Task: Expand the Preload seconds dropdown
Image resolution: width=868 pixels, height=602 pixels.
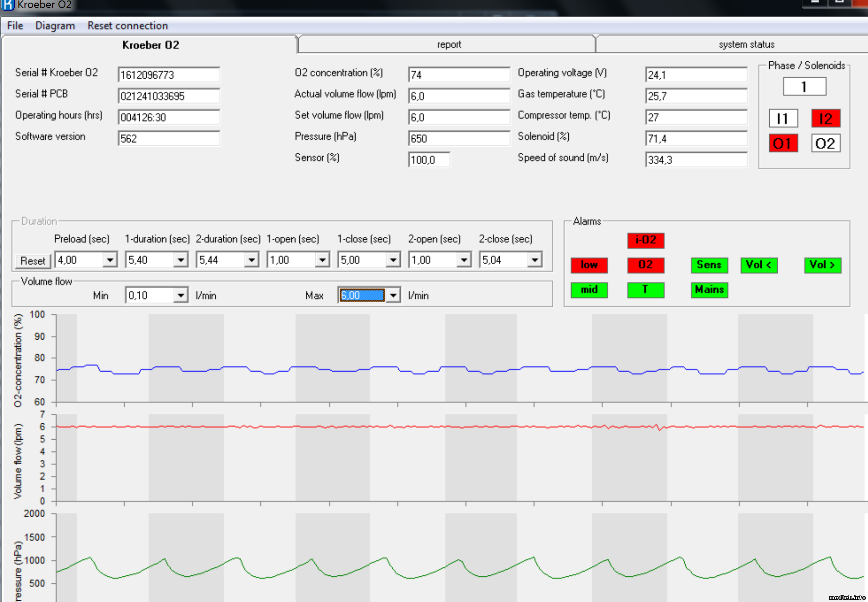Action: [x=109, y=260]
